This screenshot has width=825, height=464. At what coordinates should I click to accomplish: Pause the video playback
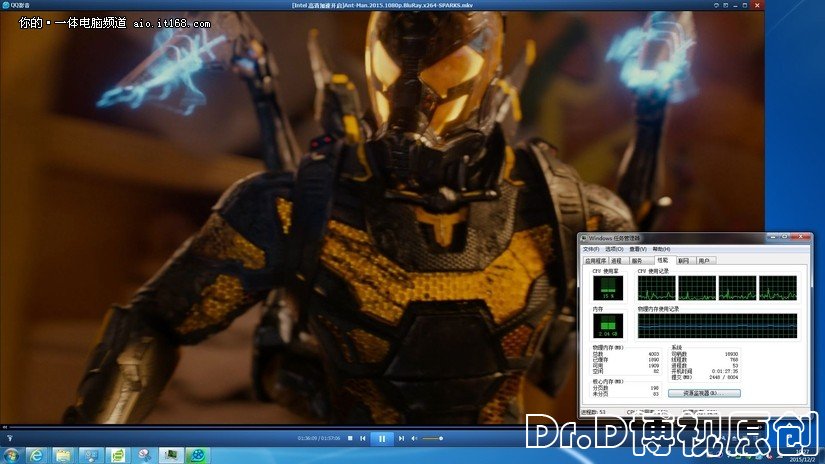click(x=382, y=438)
